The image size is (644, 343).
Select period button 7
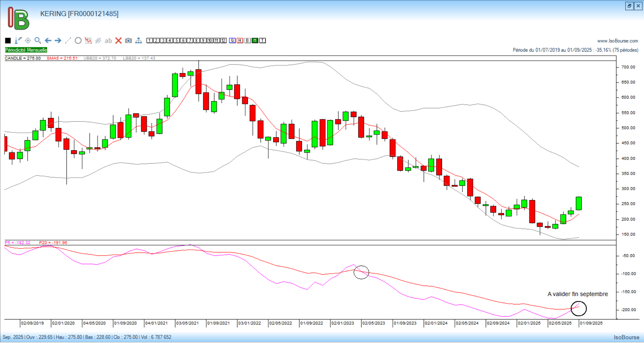point(190,41)
